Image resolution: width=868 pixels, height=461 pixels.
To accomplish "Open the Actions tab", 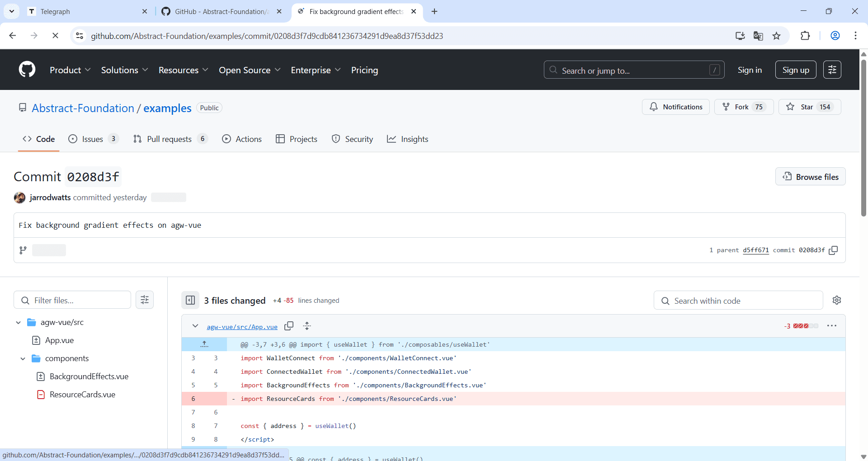I will pos(242,139).
